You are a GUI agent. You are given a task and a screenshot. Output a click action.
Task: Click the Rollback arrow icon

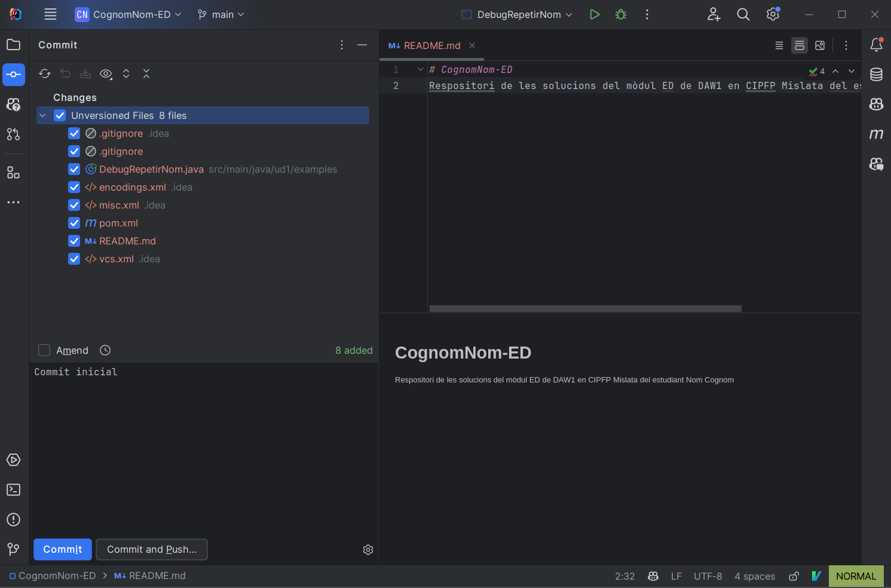pyautogui.click(x=65, y=73)
